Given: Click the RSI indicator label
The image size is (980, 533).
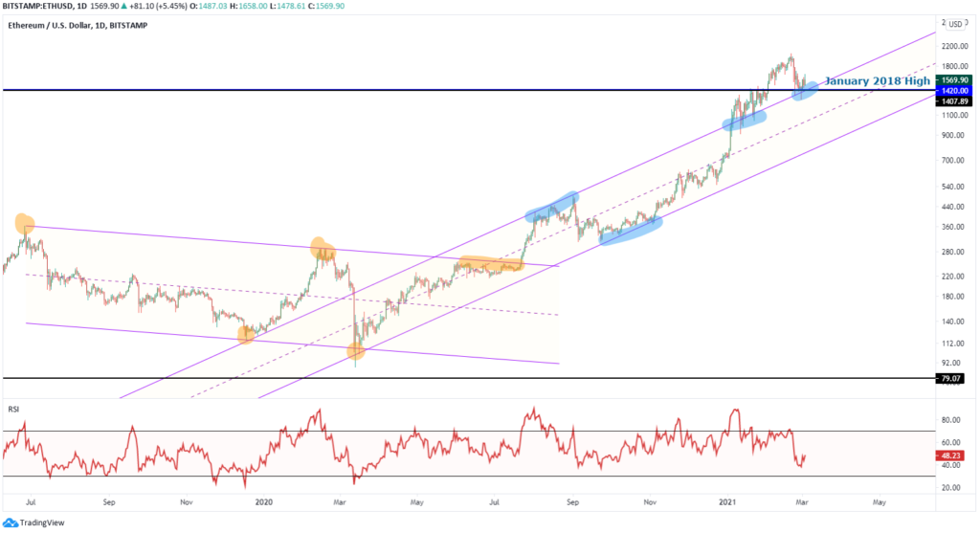Looking at the screenshot, I should (x=13, y=409).
